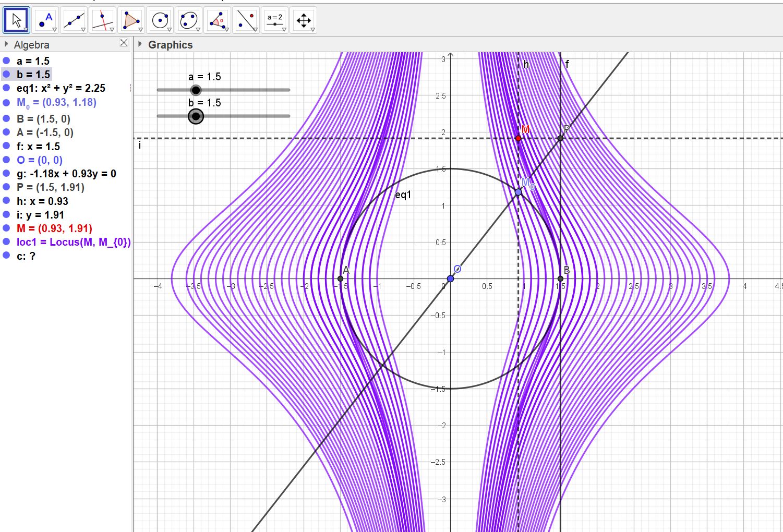Click the slider b handle

196,116
